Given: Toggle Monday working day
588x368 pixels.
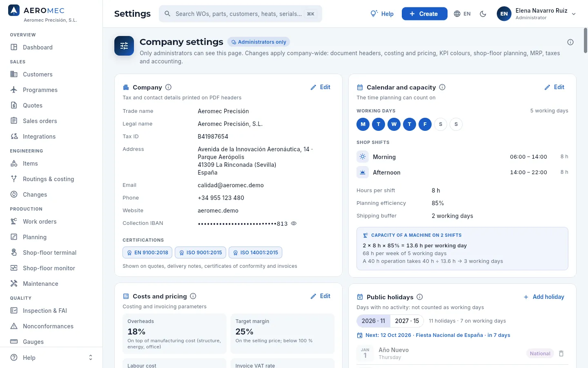Looking at the screenshot, I should coord(363,124).
